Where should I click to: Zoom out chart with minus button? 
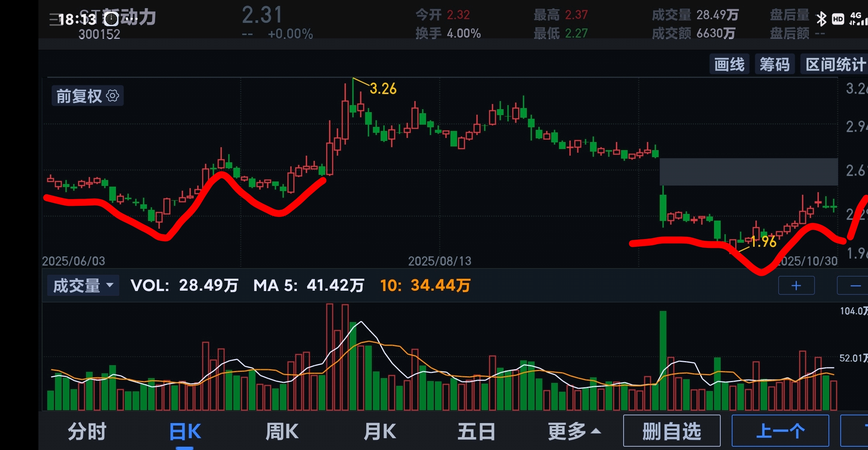(x=855, y=285)
